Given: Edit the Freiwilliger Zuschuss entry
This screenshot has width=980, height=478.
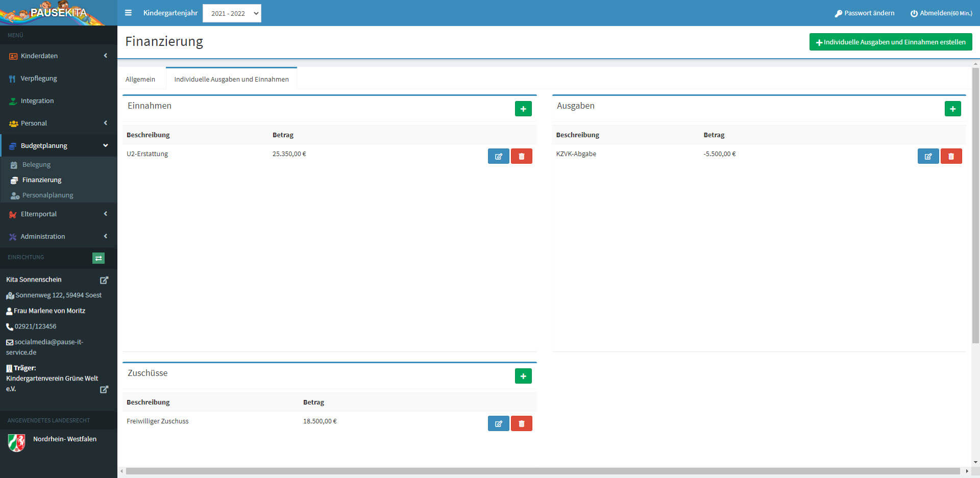Looking at the screenshot, I should [x=498, y=423].
